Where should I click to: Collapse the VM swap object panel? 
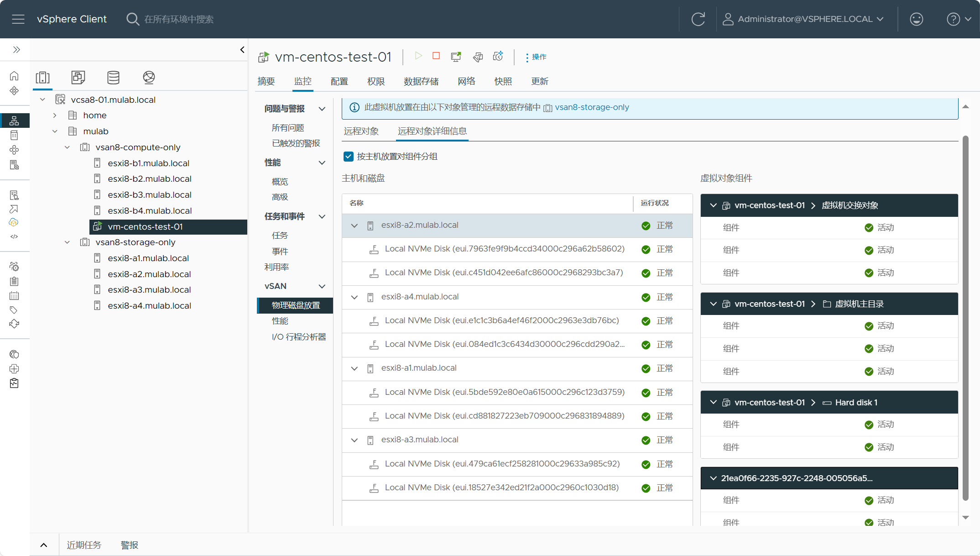click(x=714, y=205)
